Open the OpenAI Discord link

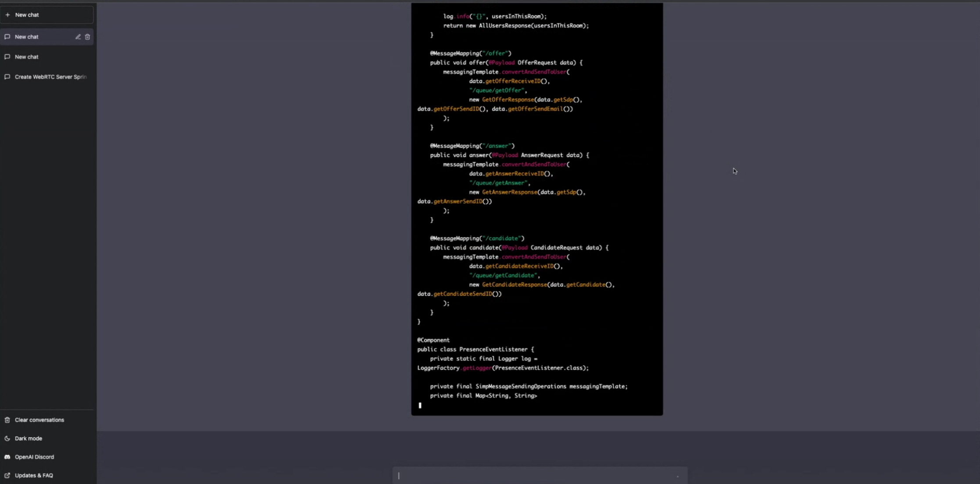(x=34, y=457)
